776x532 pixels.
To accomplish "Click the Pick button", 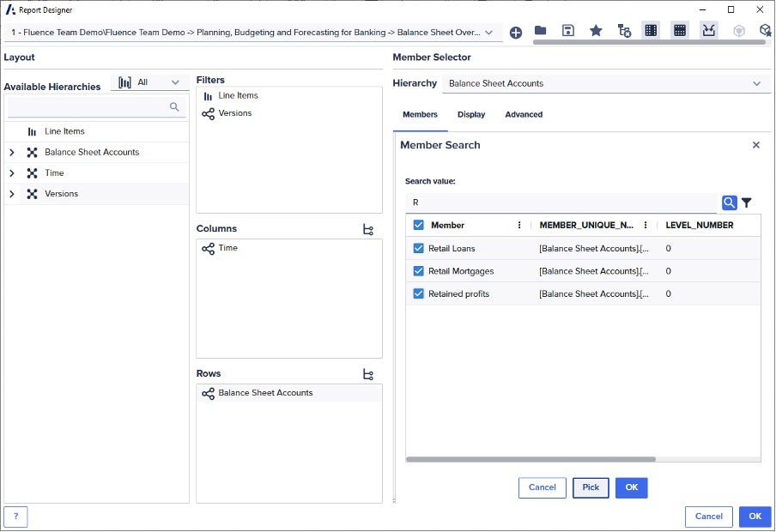I will [591, 487].
